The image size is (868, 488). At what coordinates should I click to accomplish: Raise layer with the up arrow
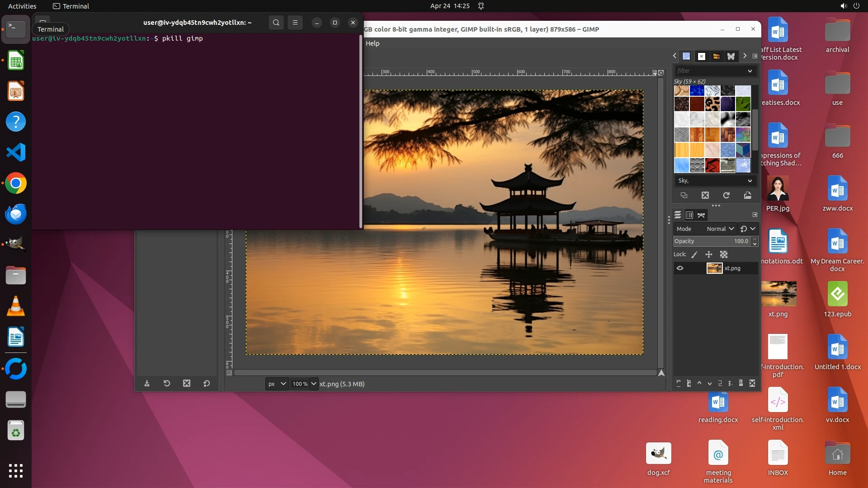point(699,383)
